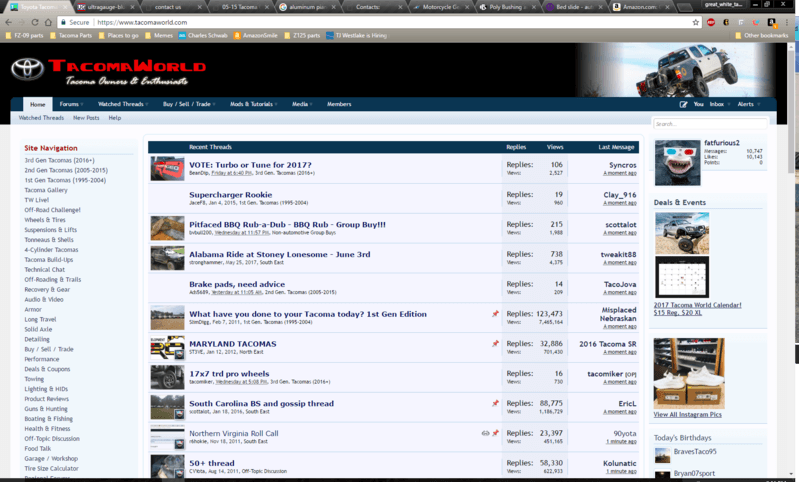Open the Lighting & HIDs sidebar link
The height and width of the screenshot is (482, 799).
pos(46,389)
